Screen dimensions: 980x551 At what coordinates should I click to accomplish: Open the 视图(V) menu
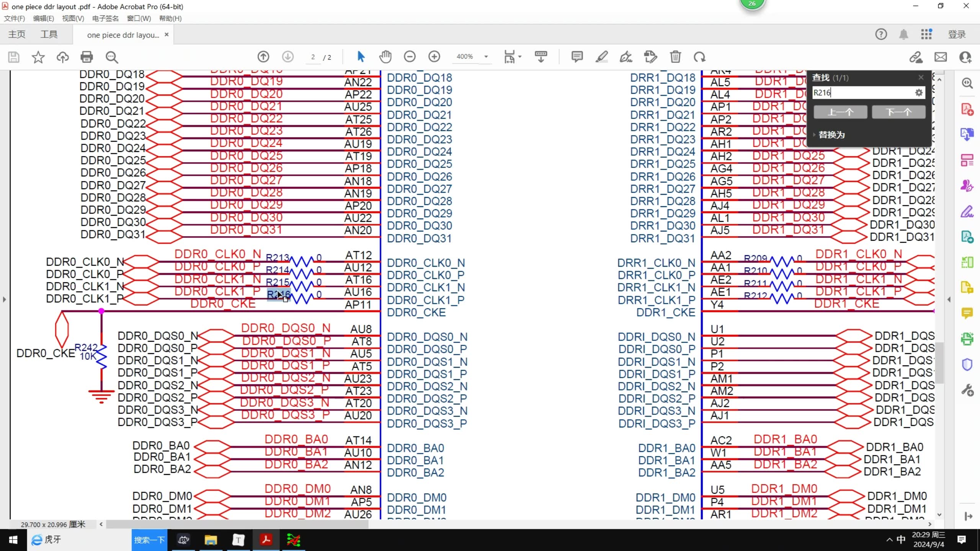tap(73, 18)
